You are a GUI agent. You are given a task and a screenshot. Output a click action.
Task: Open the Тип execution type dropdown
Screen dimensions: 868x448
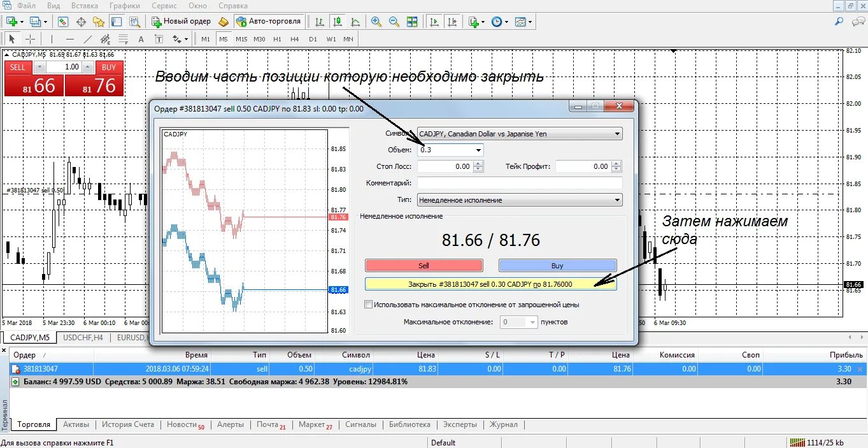pyautogui.click(x=617, y=200)
